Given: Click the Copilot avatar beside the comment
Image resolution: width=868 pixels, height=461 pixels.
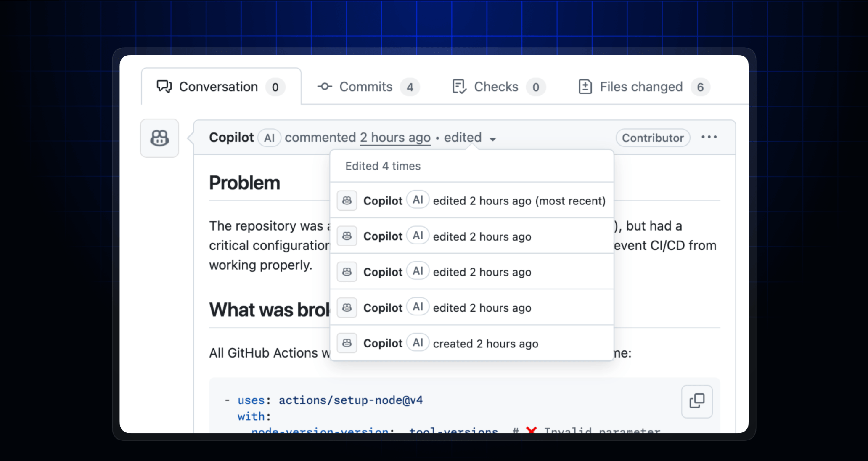Looking at the screenshot, I should [160, 138].
